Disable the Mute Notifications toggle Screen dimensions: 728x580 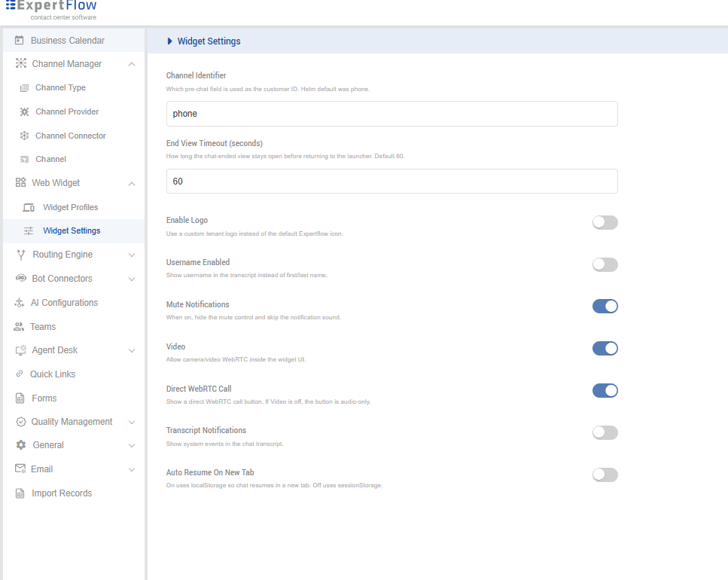pyautogui.click(x=605, y=307)
